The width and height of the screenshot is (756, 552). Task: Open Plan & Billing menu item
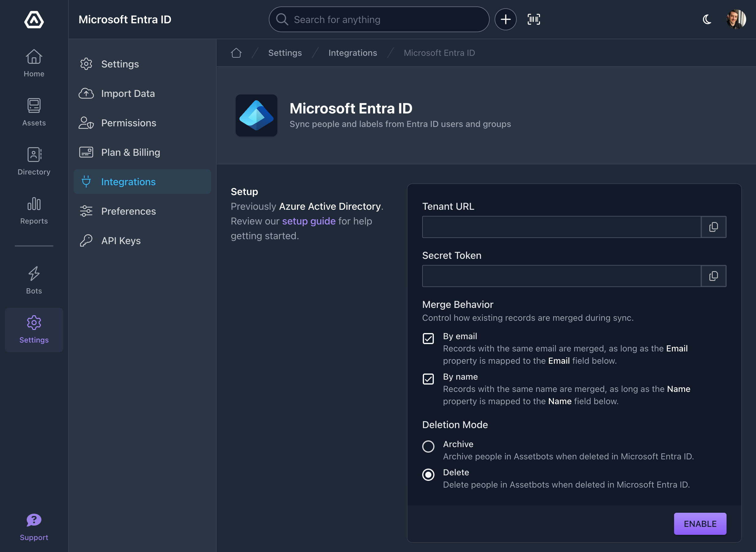(142, 152)
